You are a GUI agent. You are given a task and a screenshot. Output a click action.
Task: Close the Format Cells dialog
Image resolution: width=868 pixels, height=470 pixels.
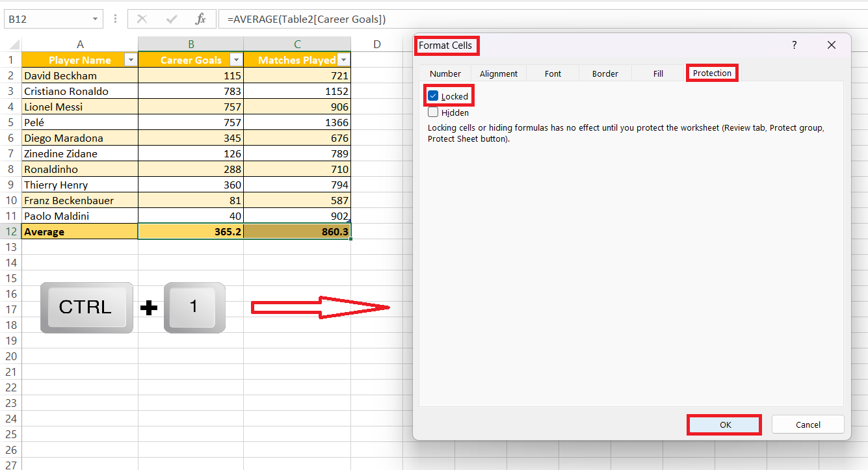pyautogui.click(x=831, y=45)
